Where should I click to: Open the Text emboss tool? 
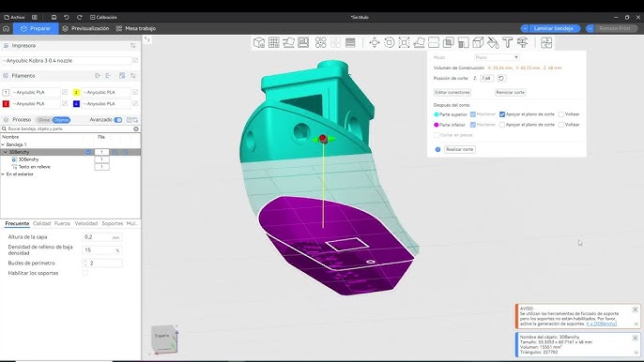point(508,43)
